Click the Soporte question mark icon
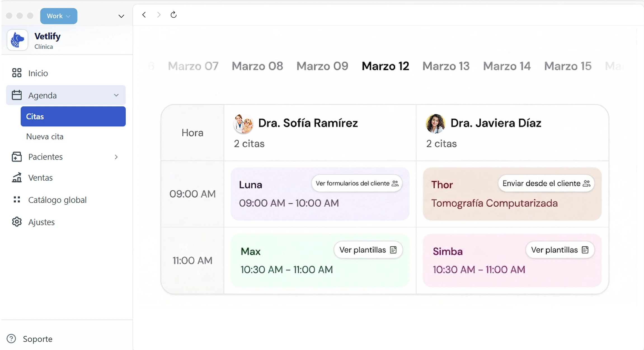The image size is (644, 350). [x=11, y=339]
